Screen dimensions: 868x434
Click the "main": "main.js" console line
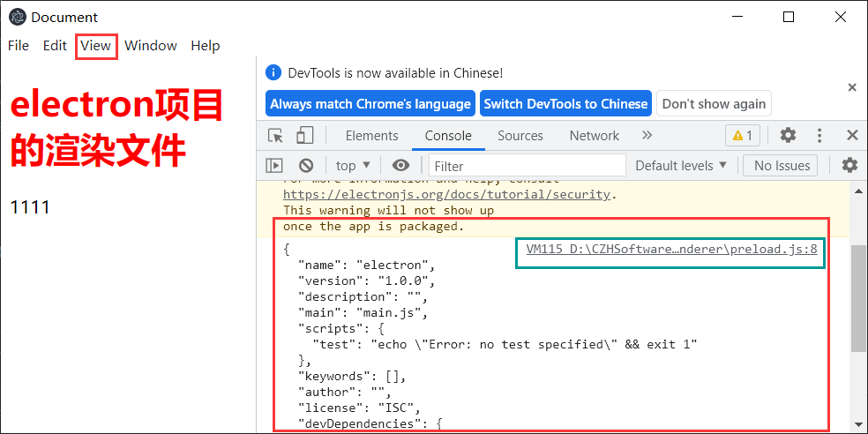[x=363, y=313]
